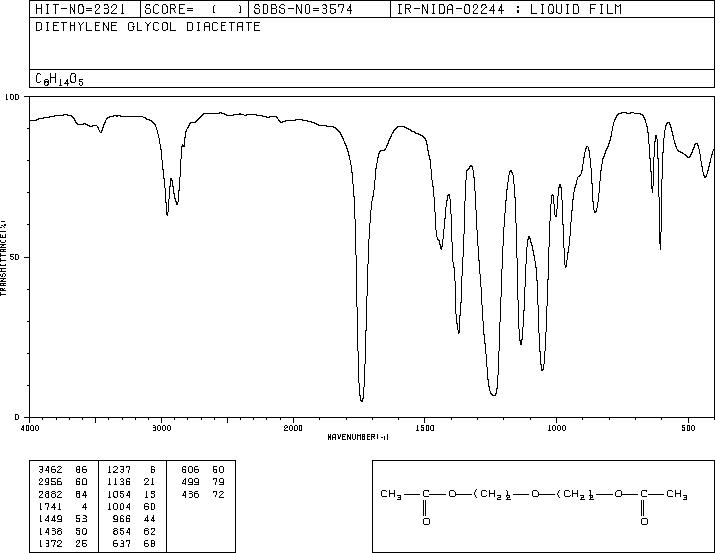Click the 3000 wavenumber axis label
The height and width of the screenshot is (553, 715).
click(161, 428)
